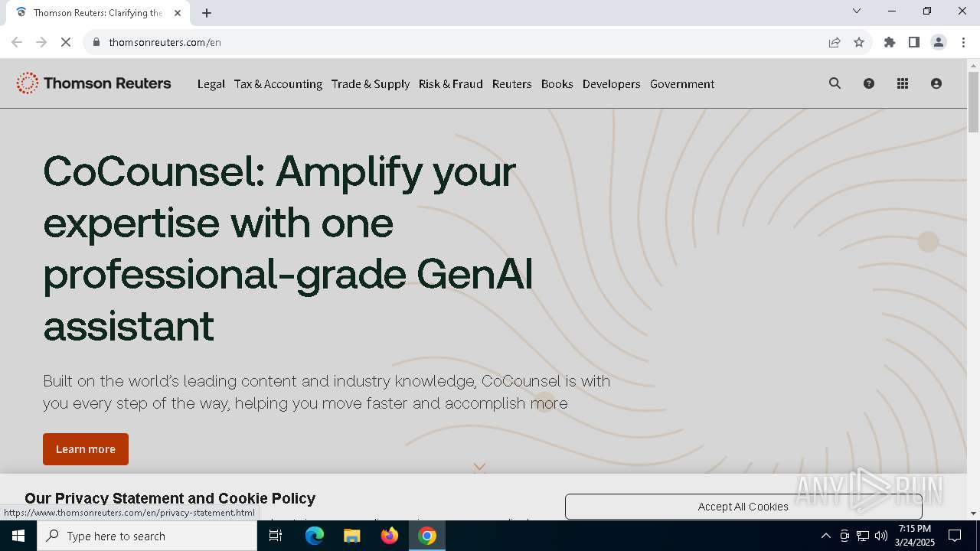Launch Firefox from the taskbar
Screen dimensions: 980x551
point(390,536)
